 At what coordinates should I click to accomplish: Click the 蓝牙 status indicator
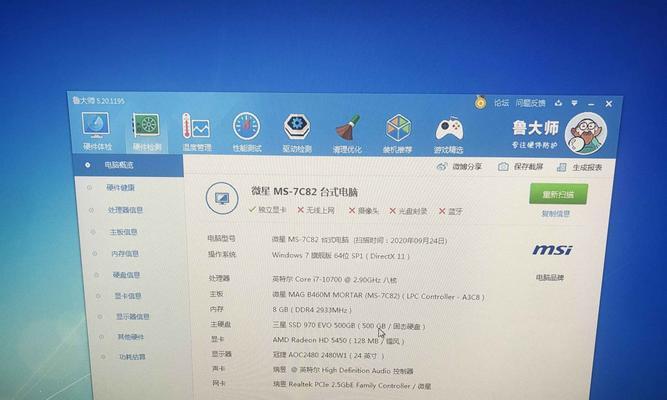tap(451, 211)
